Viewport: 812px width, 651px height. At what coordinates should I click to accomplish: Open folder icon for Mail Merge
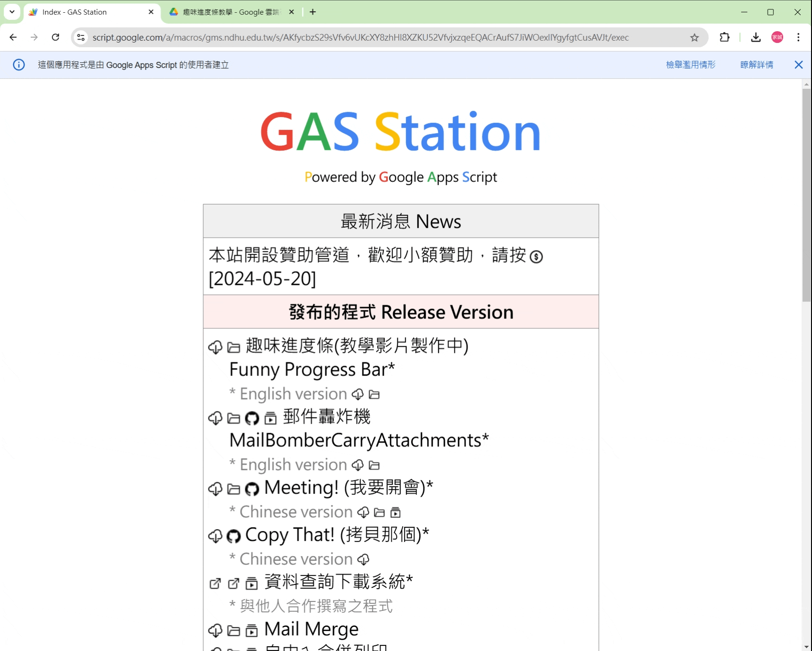tap(233, 631)
